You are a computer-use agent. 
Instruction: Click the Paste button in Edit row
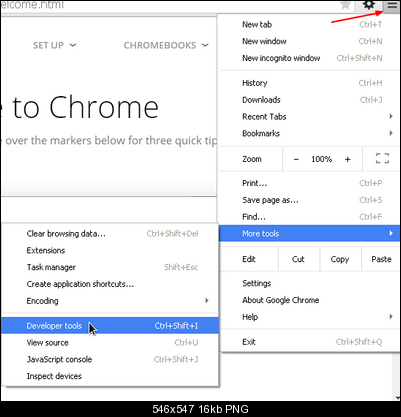point(381,259)
